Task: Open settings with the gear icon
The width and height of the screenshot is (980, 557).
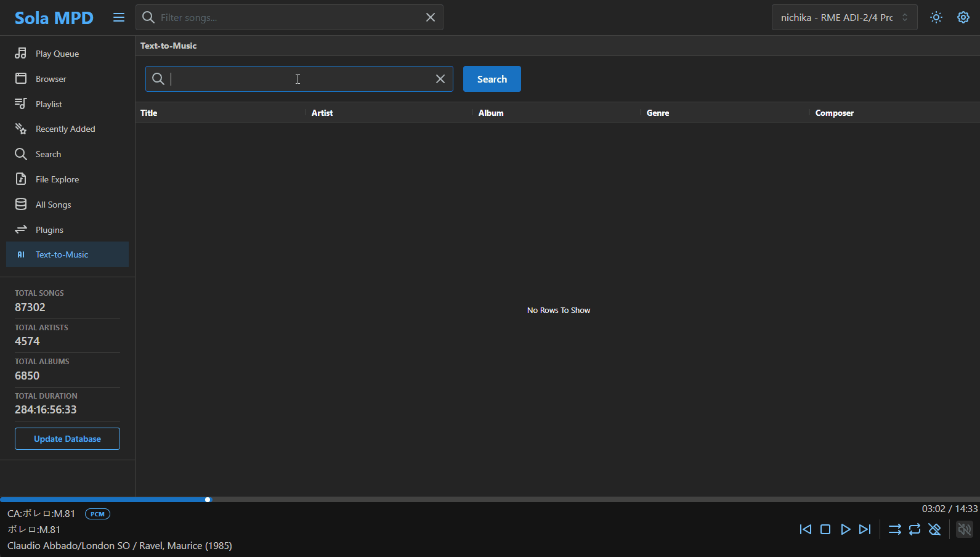Action: 963,17
